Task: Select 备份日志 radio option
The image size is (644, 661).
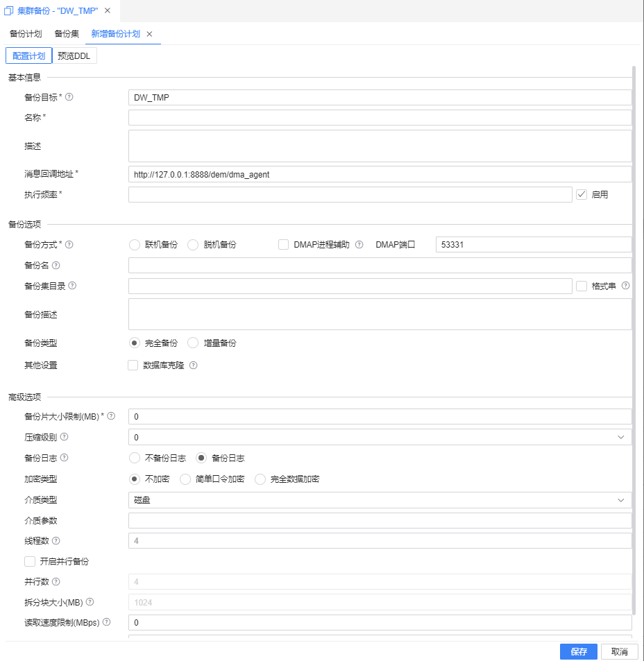Action: (x=201, y=458)
